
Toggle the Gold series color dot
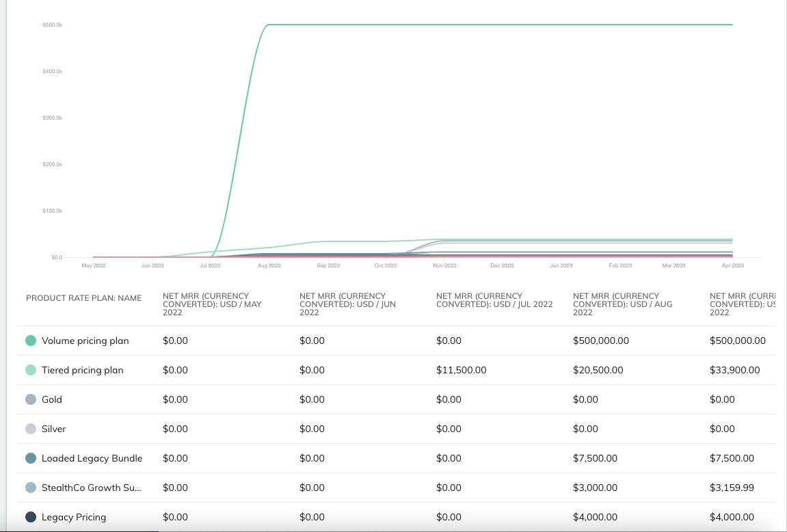pos(31,399)
